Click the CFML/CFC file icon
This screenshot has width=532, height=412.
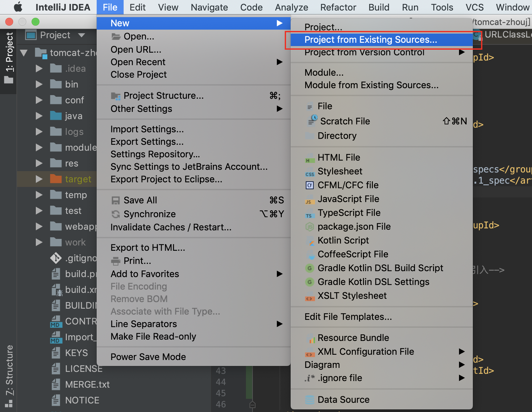[309, 185]
